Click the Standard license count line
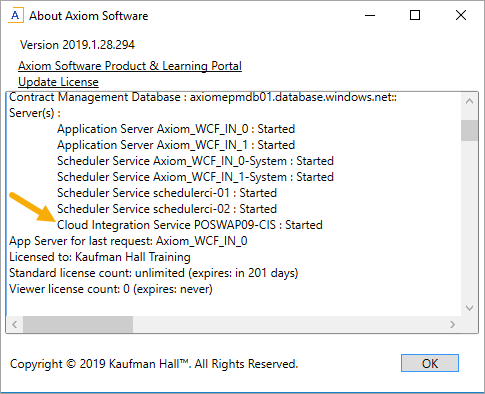 click(154, 273)
